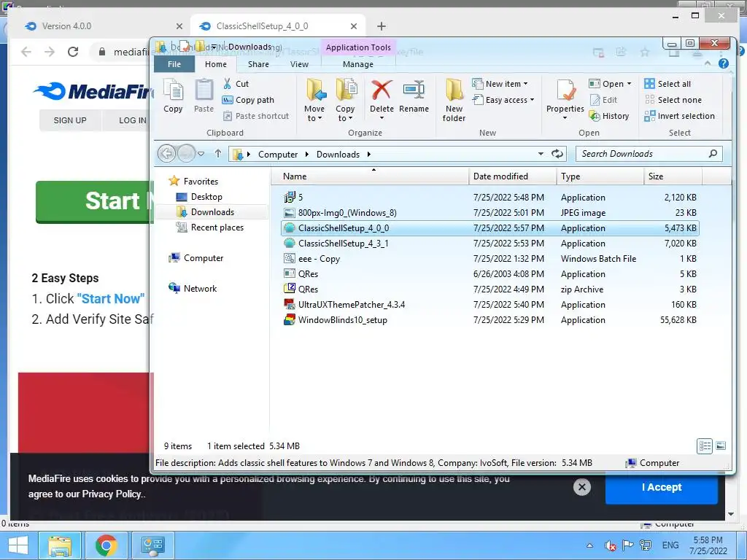The height and width of the screenshot is (560, 747).
Task: Open file History
Action: pos(609,116)
